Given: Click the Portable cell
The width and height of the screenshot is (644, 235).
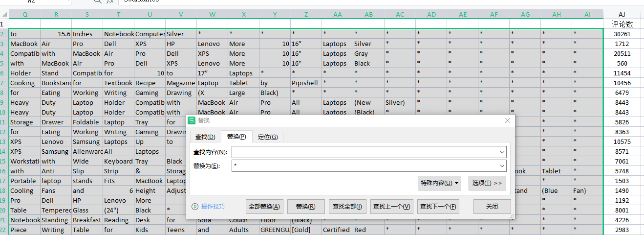Looking at the screenshot, I should pyautogui.click(x=25, y=181).
